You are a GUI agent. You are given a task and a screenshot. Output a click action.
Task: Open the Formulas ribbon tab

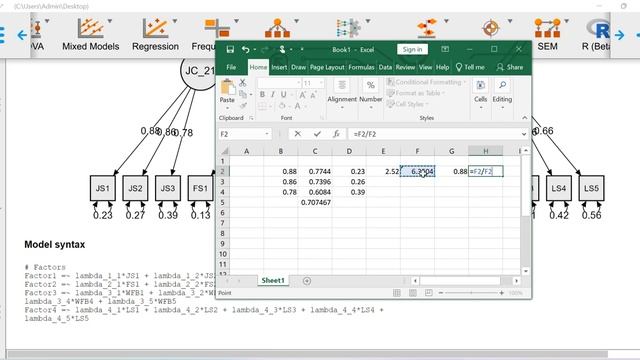(361, 67)
